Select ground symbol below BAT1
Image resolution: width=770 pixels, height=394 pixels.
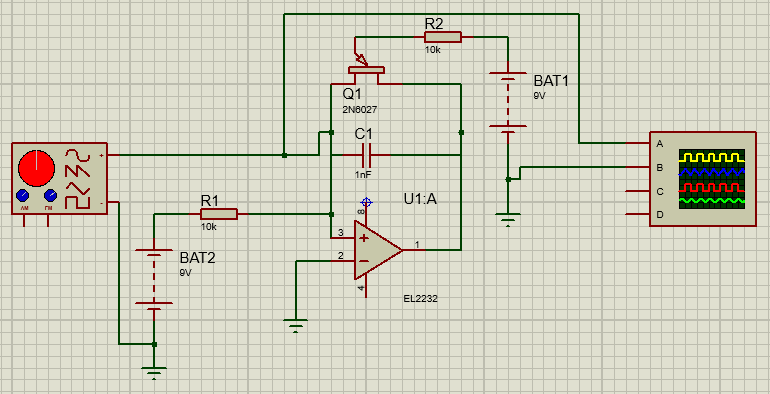(x=508, y=220)
